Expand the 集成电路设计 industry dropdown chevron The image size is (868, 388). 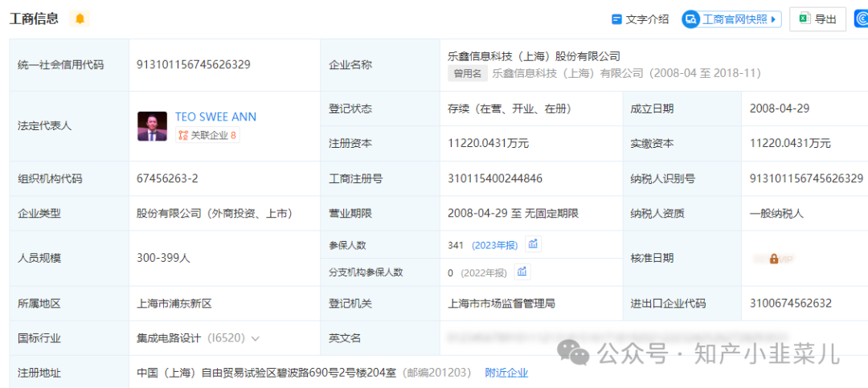256,337
